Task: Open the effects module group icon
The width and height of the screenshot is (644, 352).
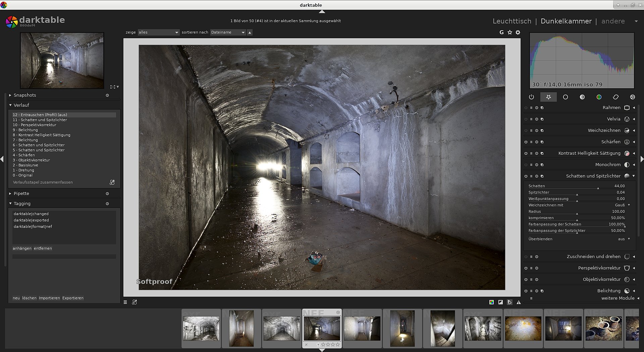Action: click(x=633, y=97)
